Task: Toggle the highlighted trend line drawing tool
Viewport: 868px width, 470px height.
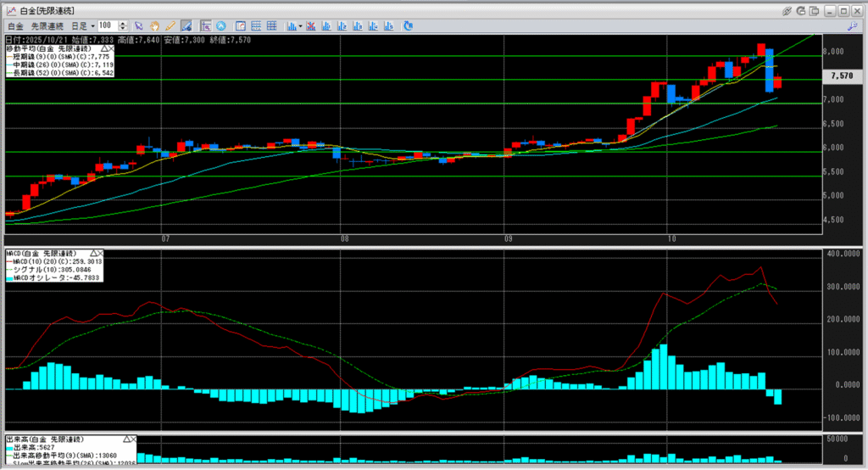Action: [x=186, y=26]
